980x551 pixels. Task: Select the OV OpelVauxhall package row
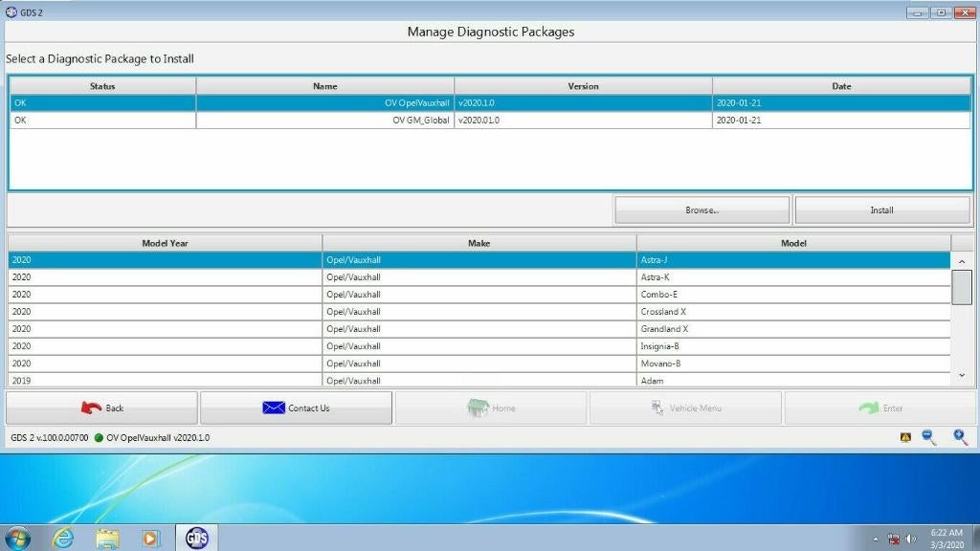point(490,103)
